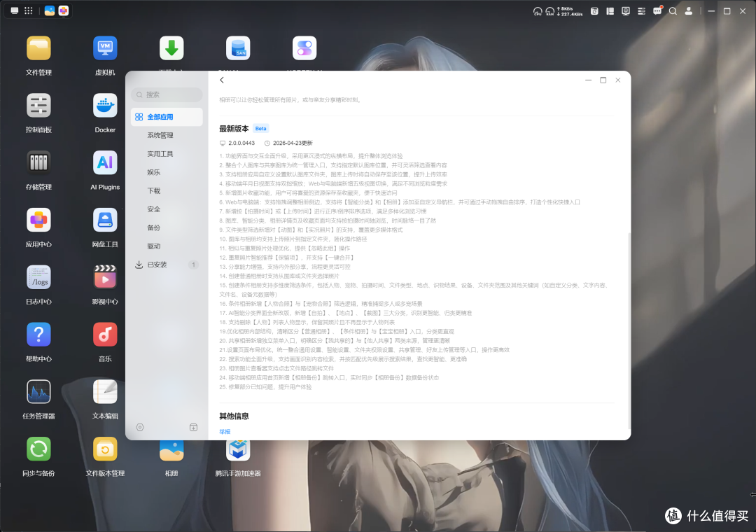Open 已安装 apps list
The image size is (756, 532).
pyautogui.click(x=167, y=265)
